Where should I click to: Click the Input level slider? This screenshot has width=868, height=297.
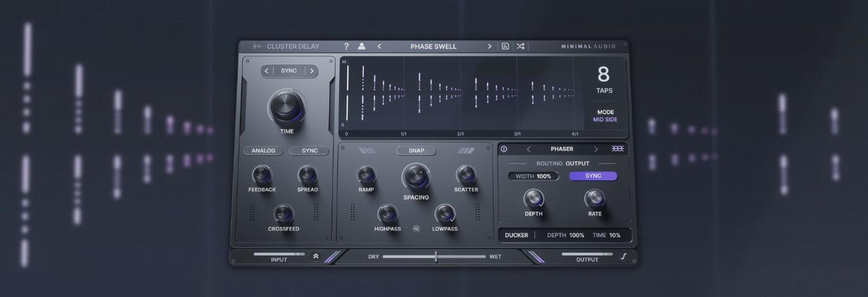[x=278, y=254]
